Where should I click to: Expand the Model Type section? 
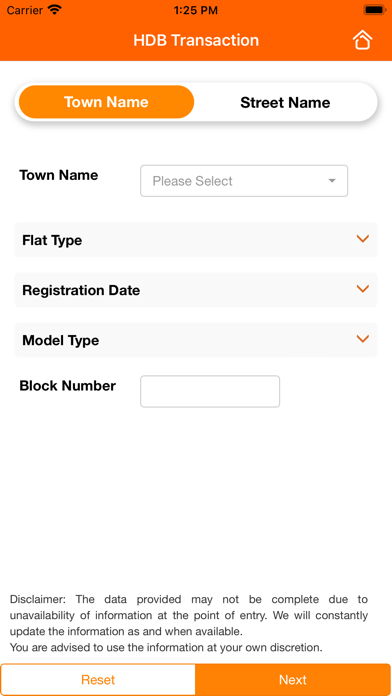(x=196, y=340)
